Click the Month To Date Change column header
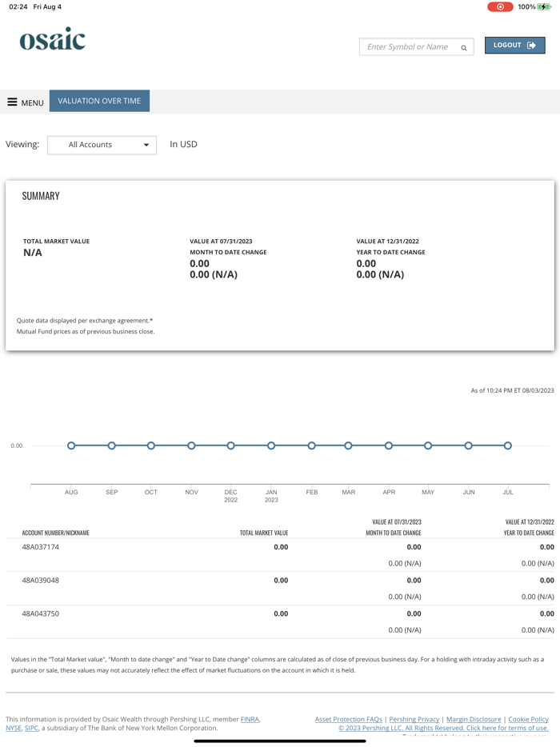Screen dimensions: 560x747 click(394, 533)
